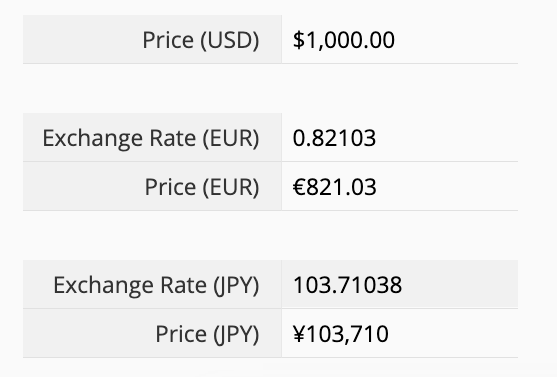Image resolution: width=557 pixels, height=377 pixels.
Task: Click the Exchange Rate (EUR) label
Action: point(151,138)
